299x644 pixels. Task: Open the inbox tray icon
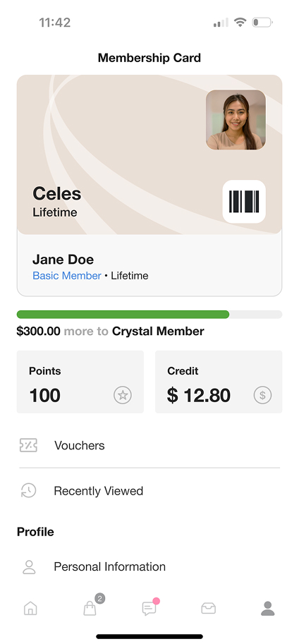tap(208, 608)
